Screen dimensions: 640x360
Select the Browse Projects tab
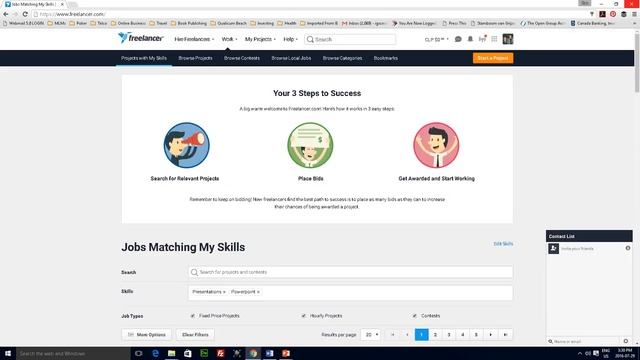(x=195, y=58)
